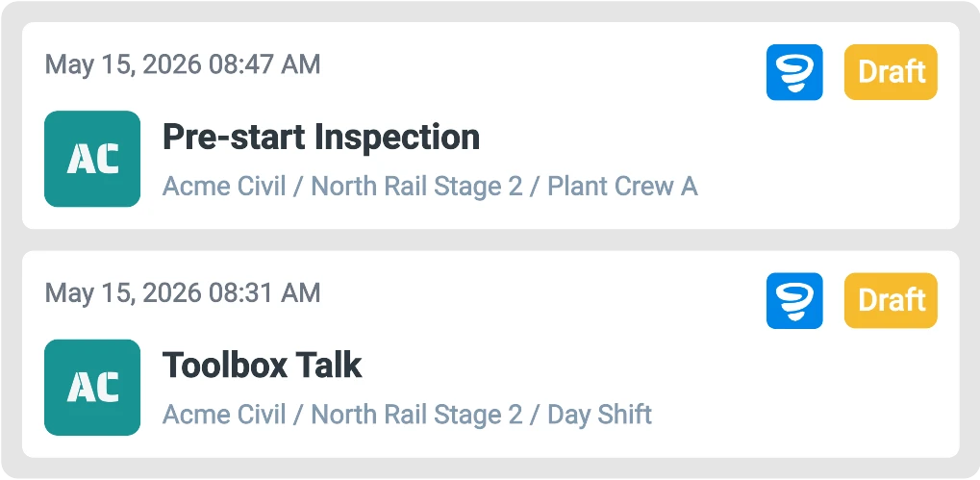Select the AC logo beside Toolbox Talk
This screenshot has width=980, height=480.
(x=92, y=388)
